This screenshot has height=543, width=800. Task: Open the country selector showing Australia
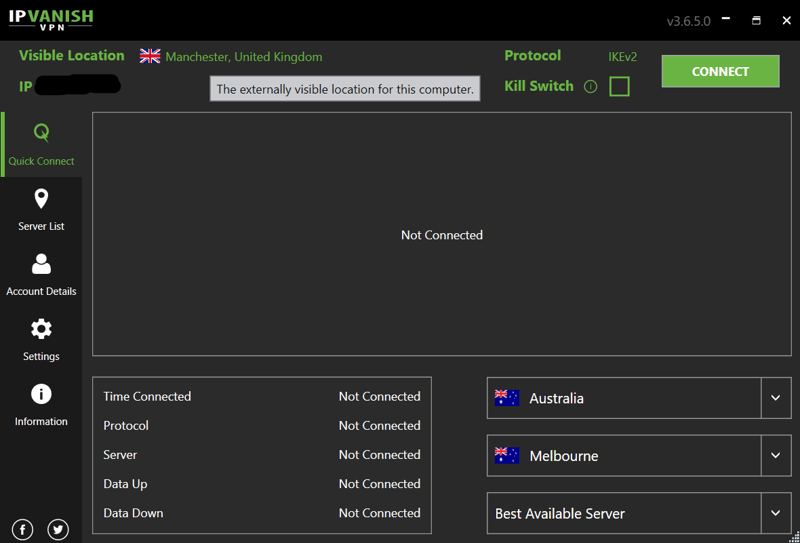pyautogui.click(x=639, y=398)
